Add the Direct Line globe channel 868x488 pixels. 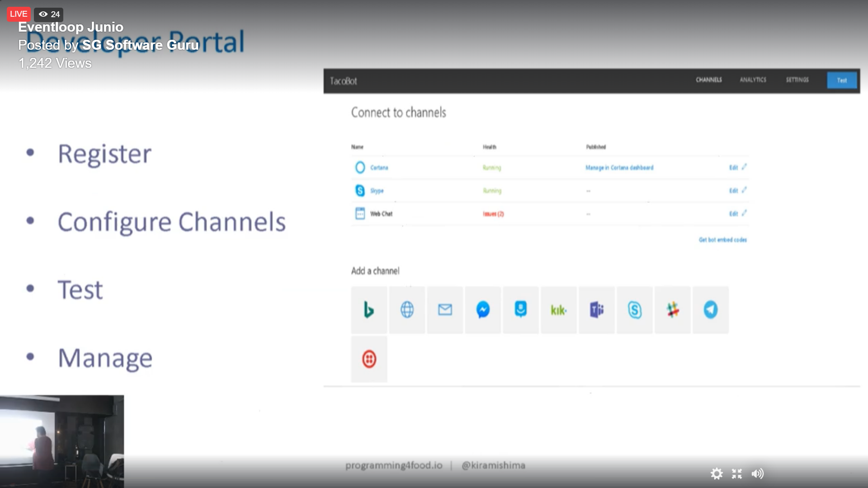[407, 310]
